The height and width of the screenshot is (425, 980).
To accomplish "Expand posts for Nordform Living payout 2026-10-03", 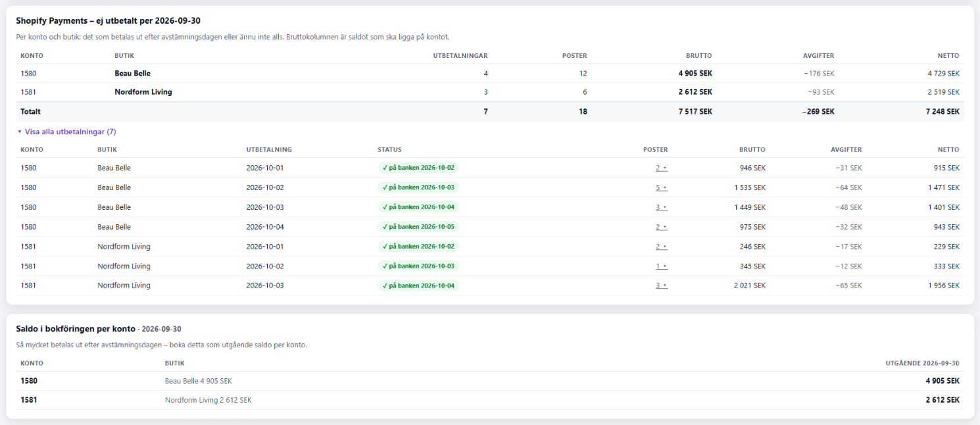I will 661,286.
